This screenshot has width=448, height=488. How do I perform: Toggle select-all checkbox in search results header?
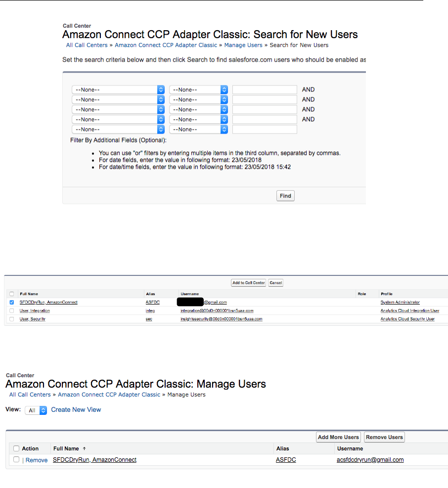pos(12,294)
